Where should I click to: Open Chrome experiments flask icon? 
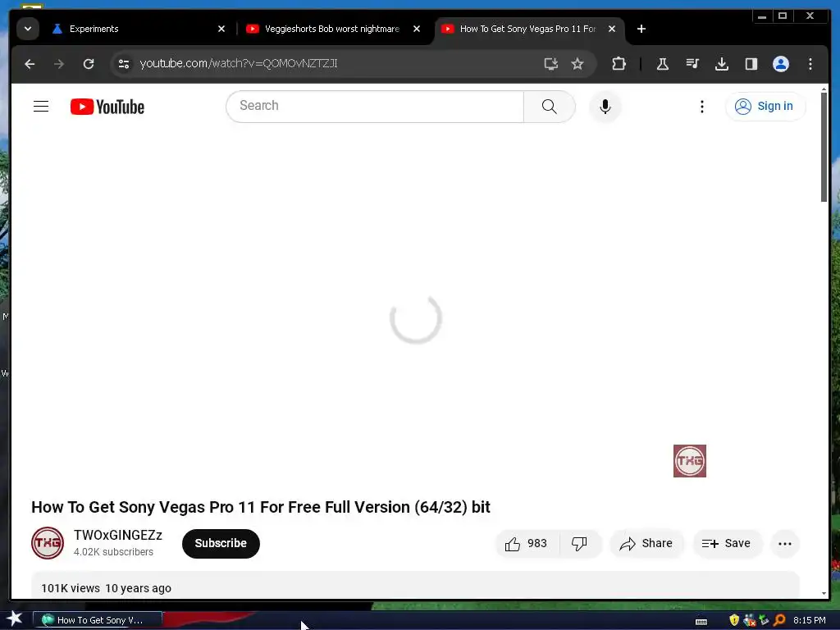tap(662, 64)
